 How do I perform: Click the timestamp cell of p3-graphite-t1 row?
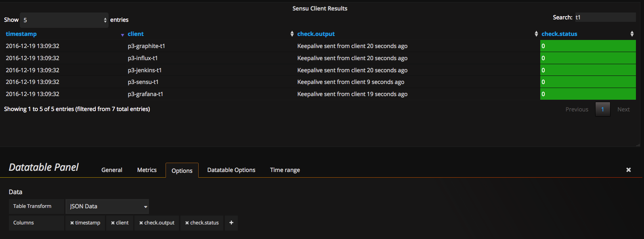[x=32, y=46]
